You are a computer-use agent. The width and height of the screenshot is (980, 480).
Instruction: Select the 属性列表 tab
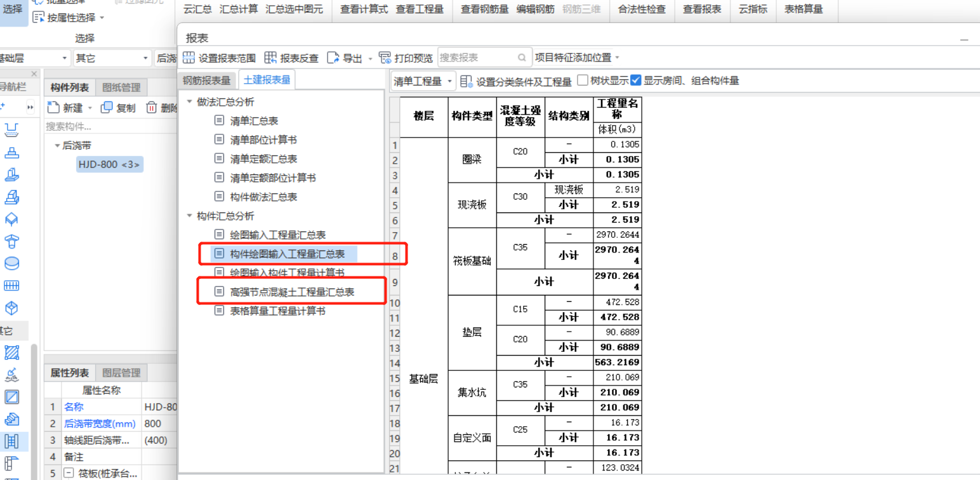pyautogui.click(x=70, y=373)
